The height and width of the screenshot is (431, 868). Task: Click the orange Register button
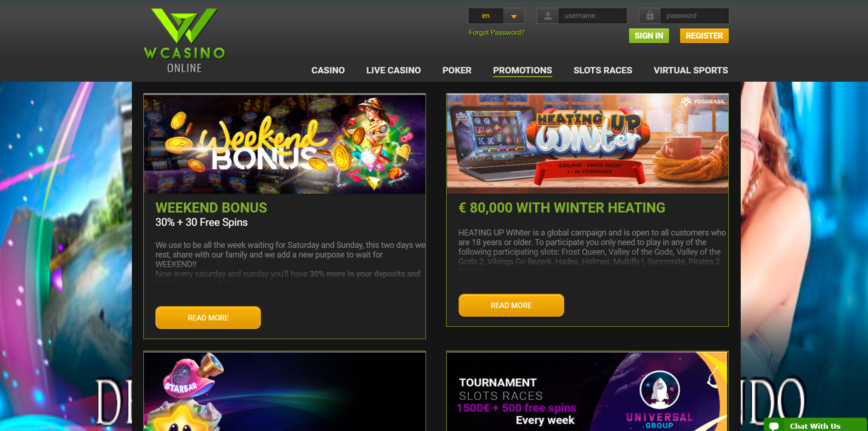coord(704,36)
